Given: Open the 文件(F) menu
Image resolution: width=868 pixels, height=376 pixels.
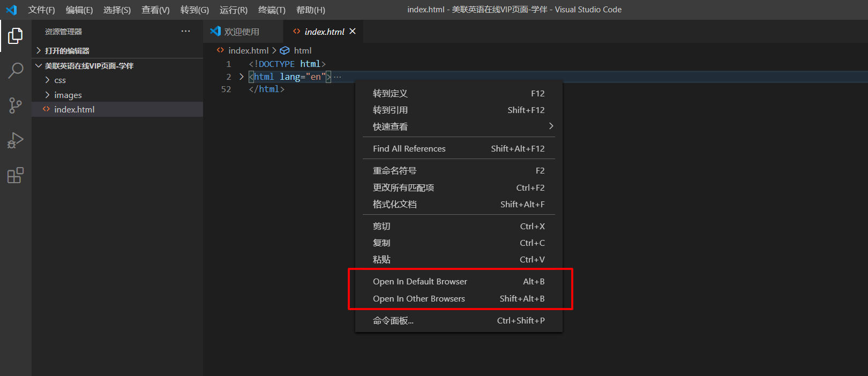Looking at the screenshot, I should coord(41,10).
